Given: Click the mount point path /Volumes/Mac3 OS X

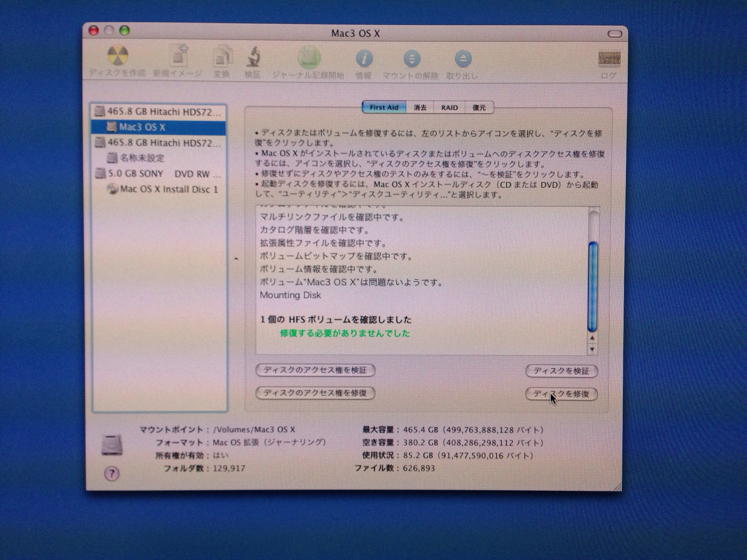Looking at the screenshot, I should coord(254,429).
